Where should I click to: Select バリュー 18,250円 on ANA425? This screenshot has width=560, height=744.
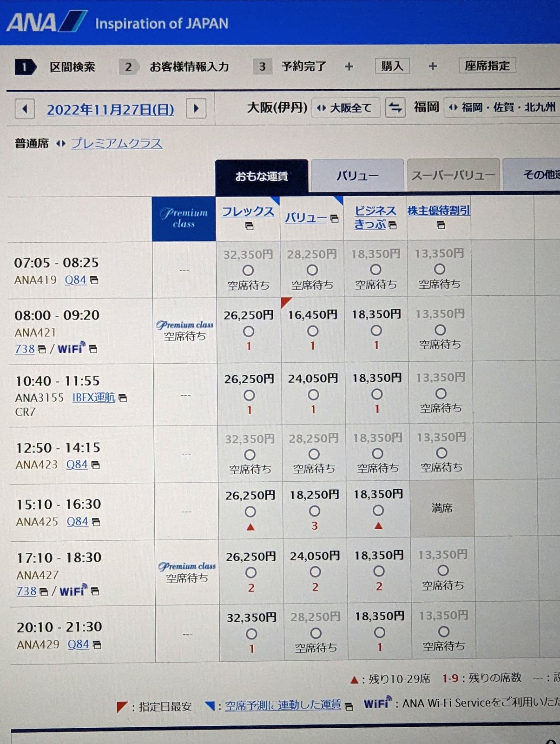click(x=315, y=511)
